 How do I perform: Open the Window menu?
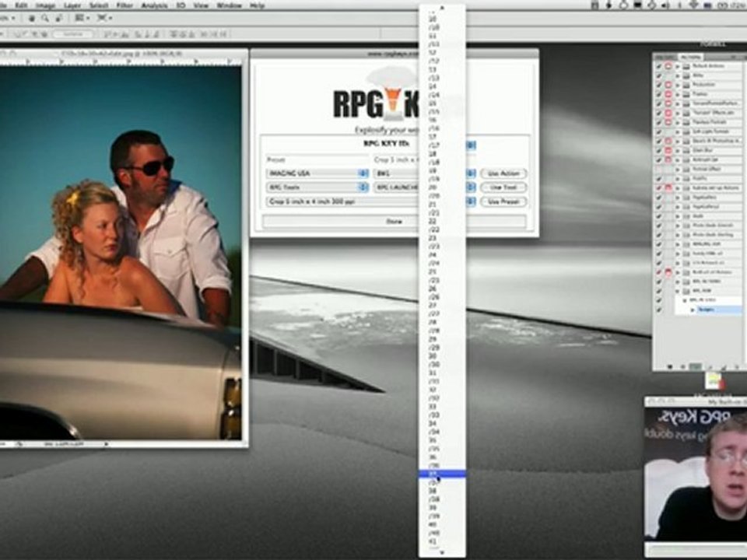point(229,5)
